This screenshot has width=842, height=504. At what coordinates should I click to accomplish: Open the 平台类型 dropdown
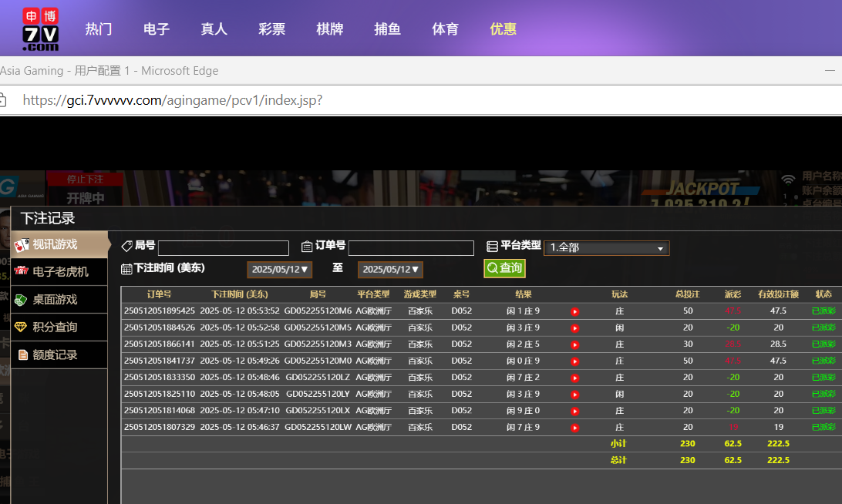point(606,248)
